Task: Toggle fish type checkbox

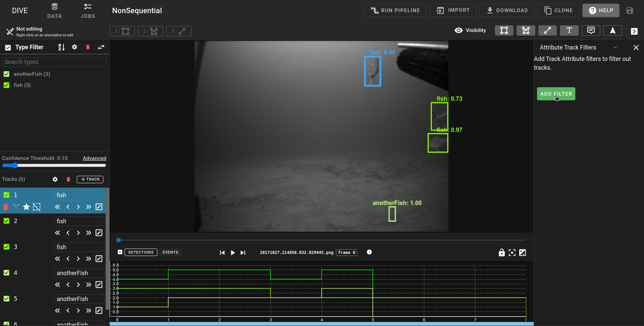Action: (6, 85)
